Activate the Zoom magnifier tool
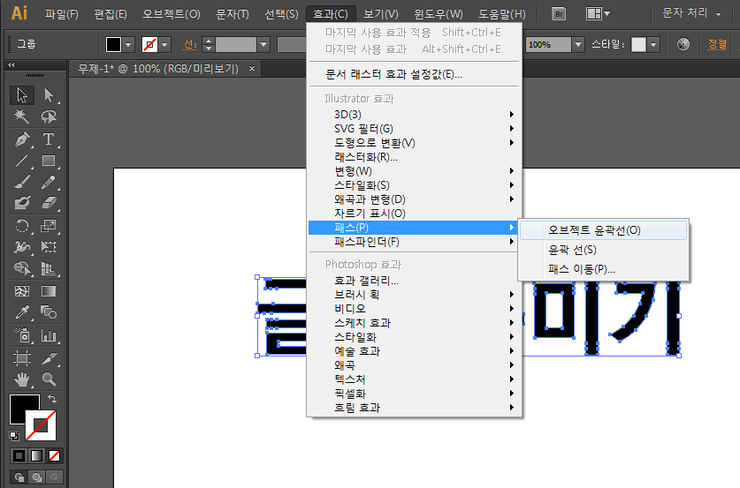 pyautogui.click(x=47, y=379)
